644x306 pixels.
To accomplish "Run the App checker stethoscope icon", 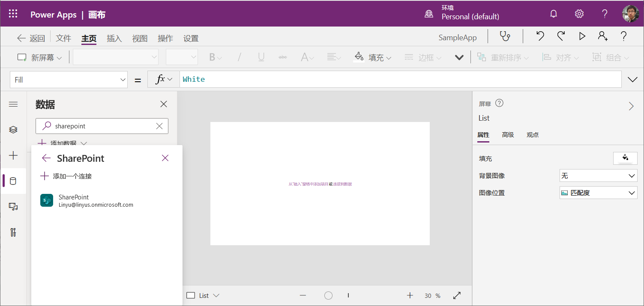I will tap(505, 36).
